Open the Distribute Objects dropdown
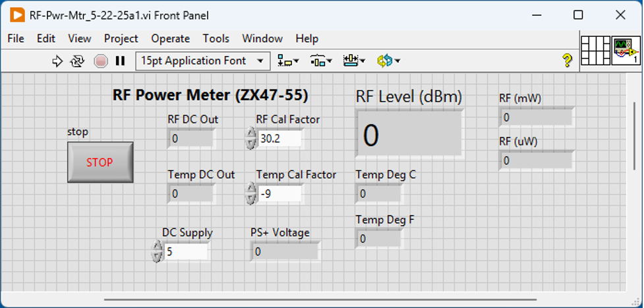This screenshot has height=308, width=644. click(x=321, y=61)
